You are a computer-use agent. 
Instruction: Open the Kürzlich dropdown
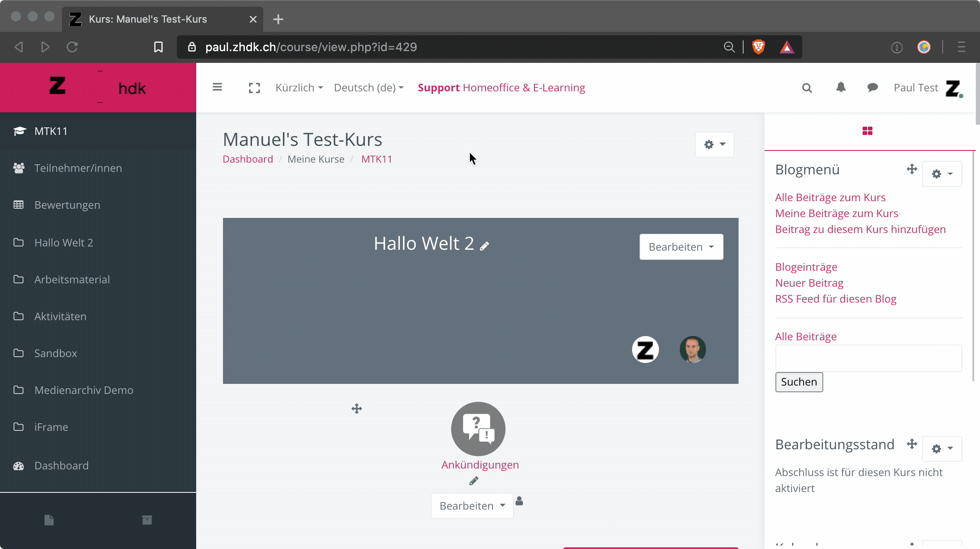coord(299,88)
